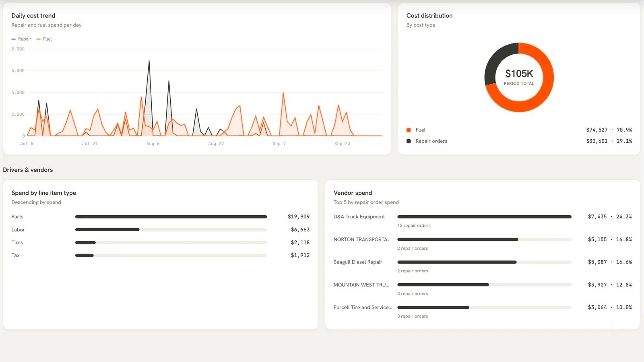
Task: Click the orange Fuel legend swatch in Cost distribution
Action: (x=409, y=130)
